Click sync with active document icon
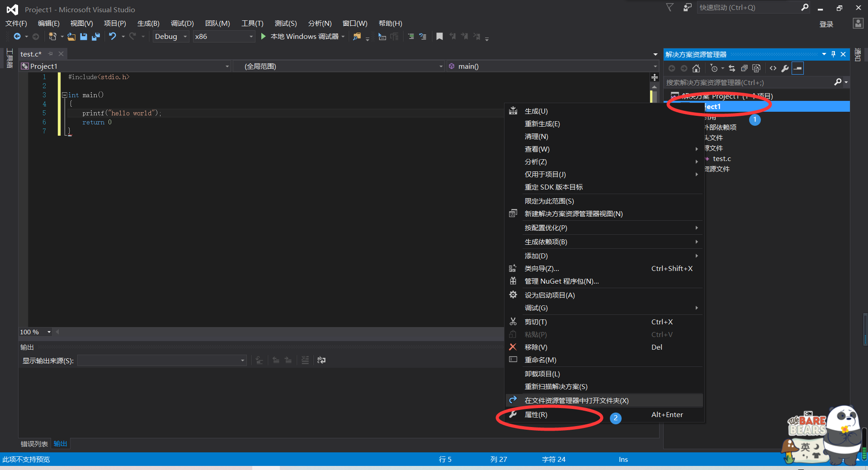 (732, 68)
